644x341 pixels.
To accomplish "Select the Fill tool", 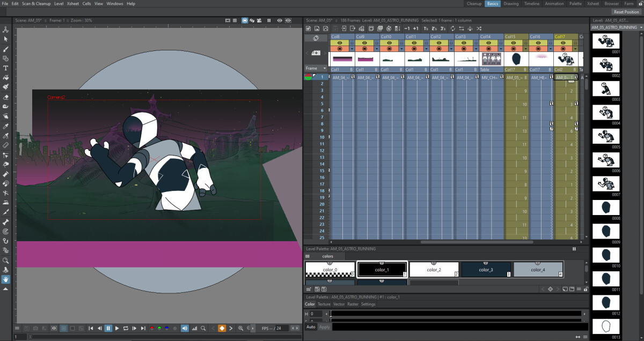I will (x=6, y=78).
